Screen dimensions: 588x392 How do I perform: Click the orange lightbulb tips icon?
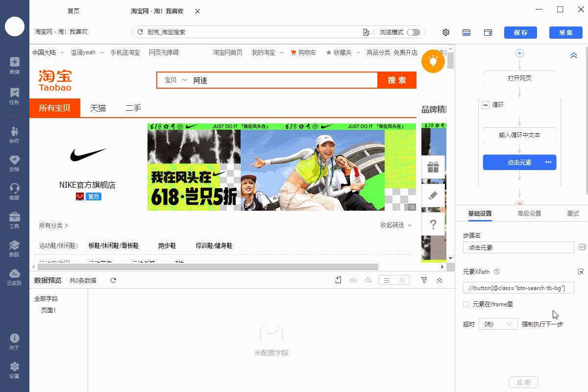tap(433, 61)
